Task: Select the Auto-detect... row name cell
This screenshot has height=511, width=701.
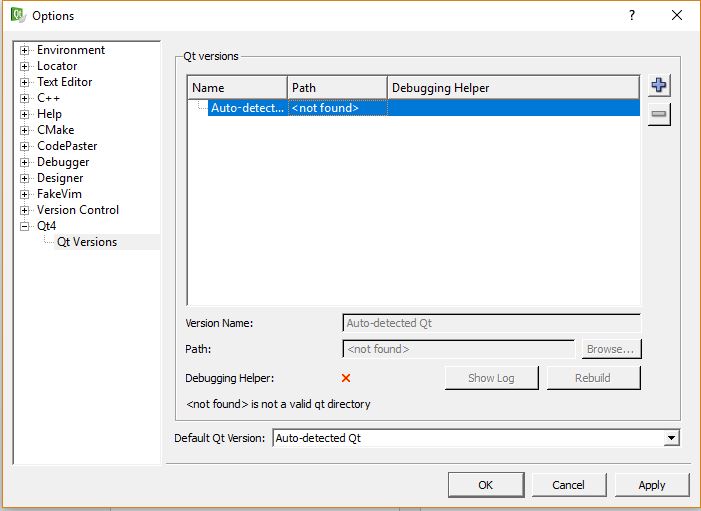Action: (248, 108)
